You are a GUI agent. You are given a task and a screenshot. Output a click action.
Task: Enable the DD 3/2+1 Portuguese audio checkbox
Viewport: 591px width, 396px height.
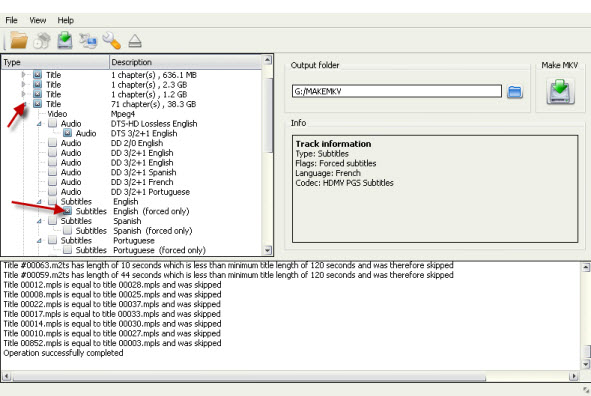click(x=52, y=192)
